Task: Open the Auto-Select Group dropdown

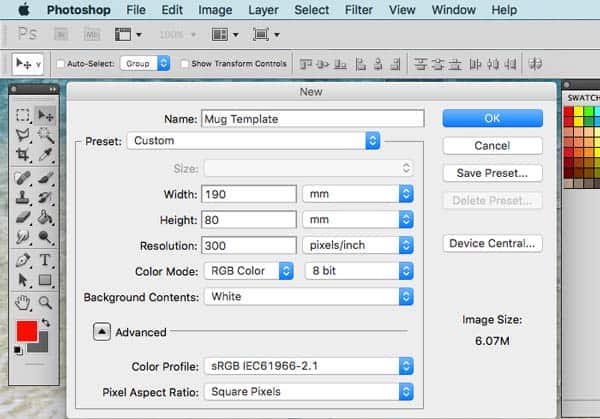Action: [x=145, y=64]
